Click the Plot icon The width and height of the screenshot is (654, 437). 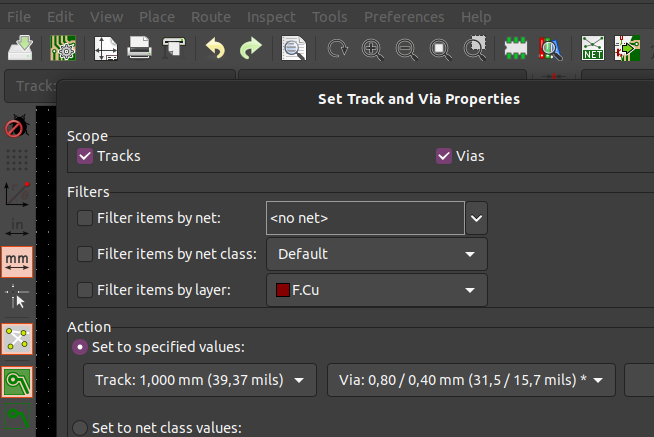coord(174,48)
